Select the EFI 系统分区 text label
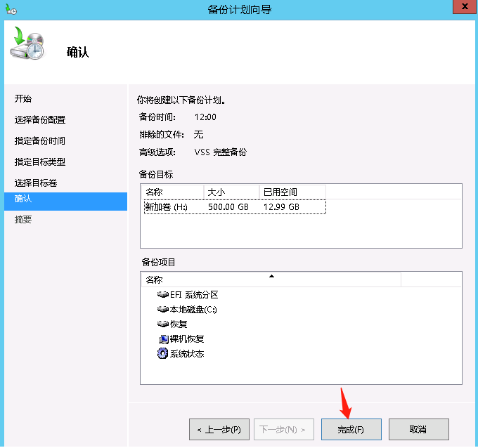478x448 pixels. [x=194, y=295]
